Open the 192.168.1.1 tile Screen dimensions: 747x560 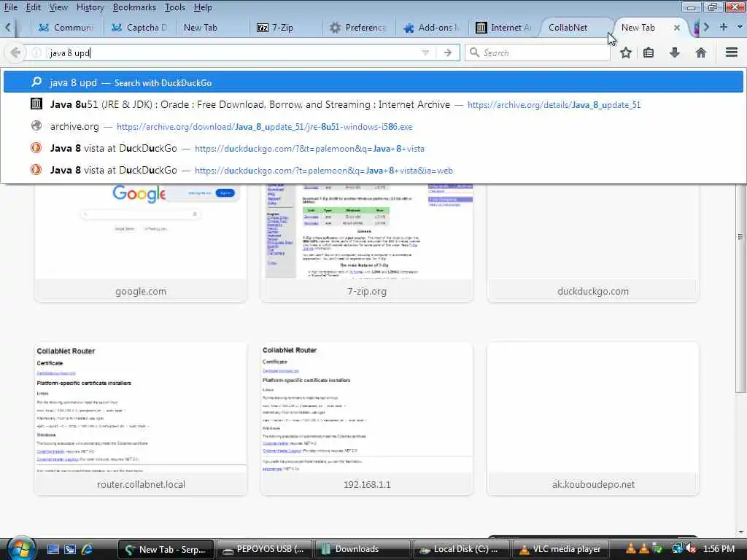[367, 419]
